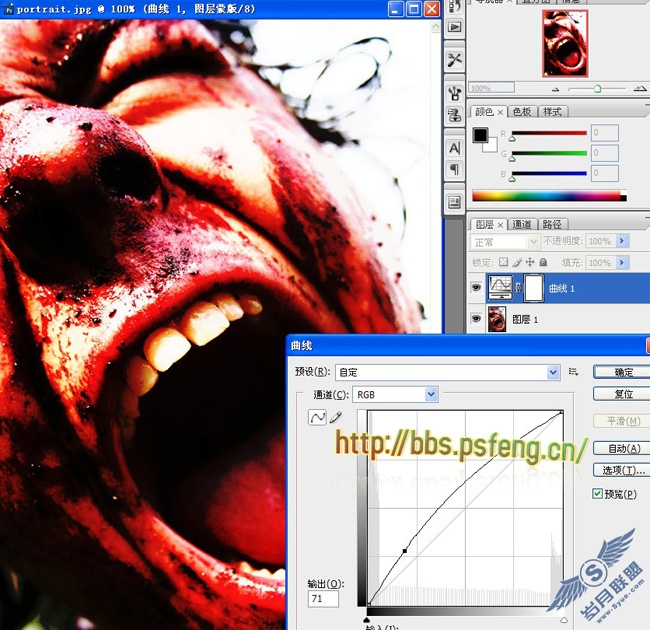Click the R value input field
Viewport: 650px width, 630px height.
pos(604,133)
